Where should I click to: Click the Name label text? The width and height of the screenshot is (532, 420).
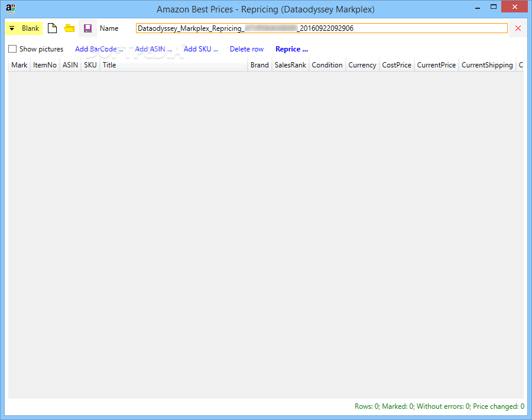tap(109, 28)
